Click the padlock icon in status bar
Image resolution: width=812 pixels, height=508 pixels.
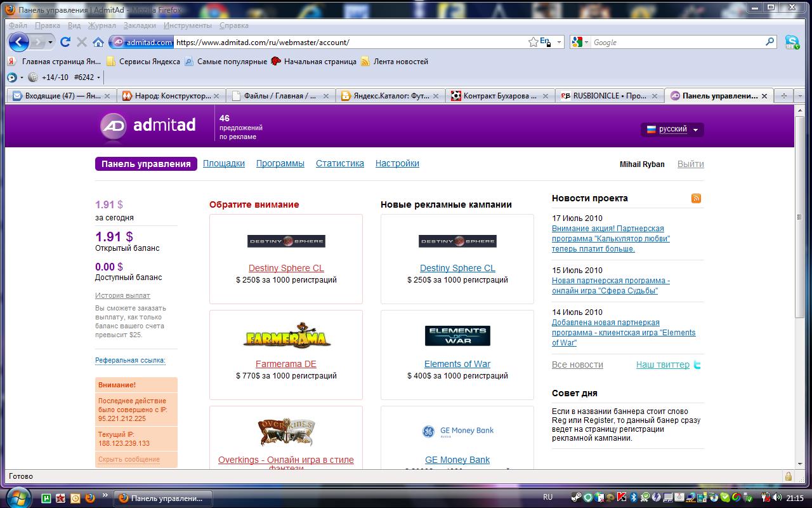pyautogui.click(x=789, y=476)
